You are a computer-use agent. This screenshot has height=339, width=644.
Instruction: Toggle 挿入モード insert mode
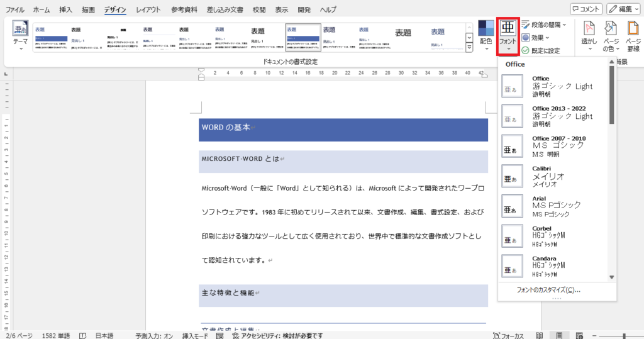(196, 335)
